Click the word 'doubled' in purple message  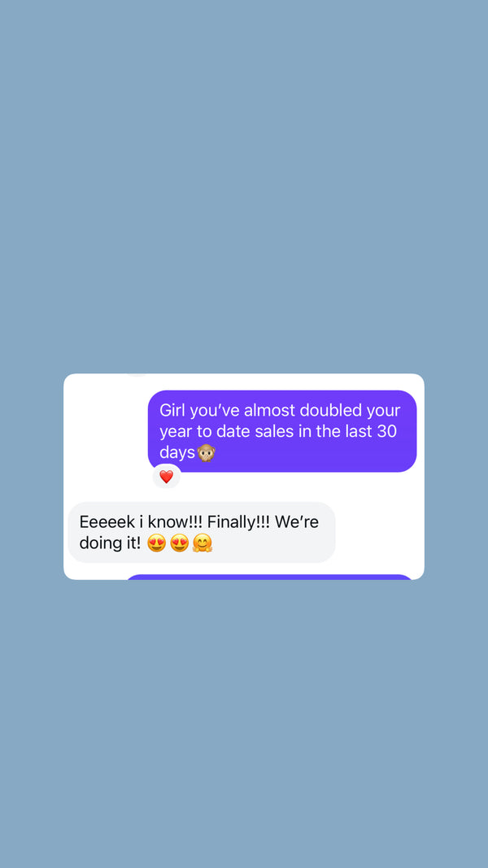323,411
